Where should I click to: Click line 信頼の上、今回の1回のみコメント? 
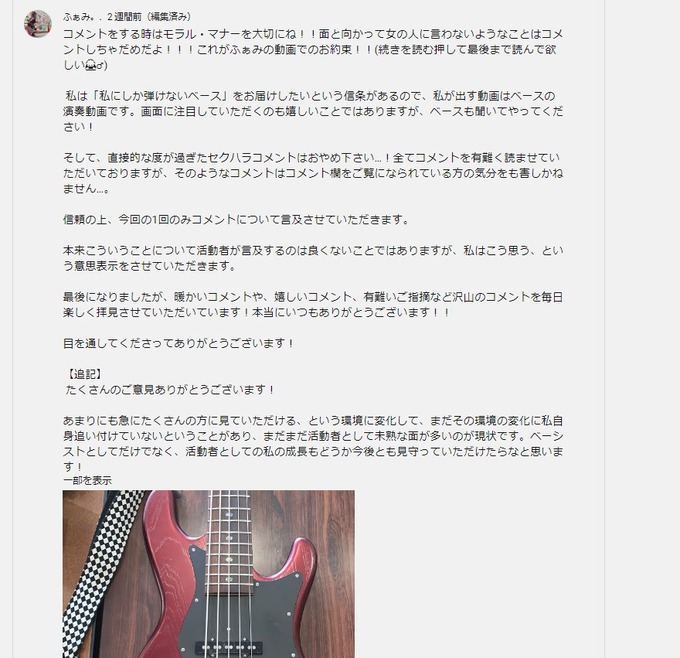coord(236,219)
